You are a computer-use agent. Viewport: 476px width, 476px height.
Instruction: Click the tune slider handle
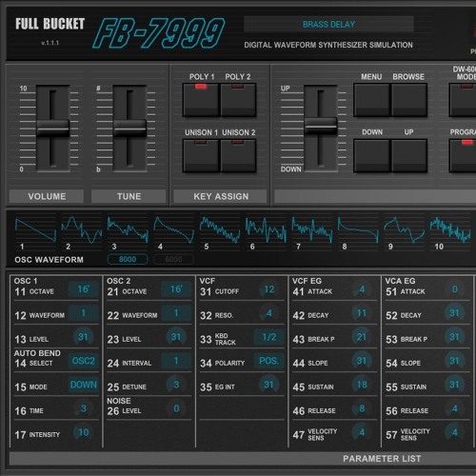(x=129, y=129)
